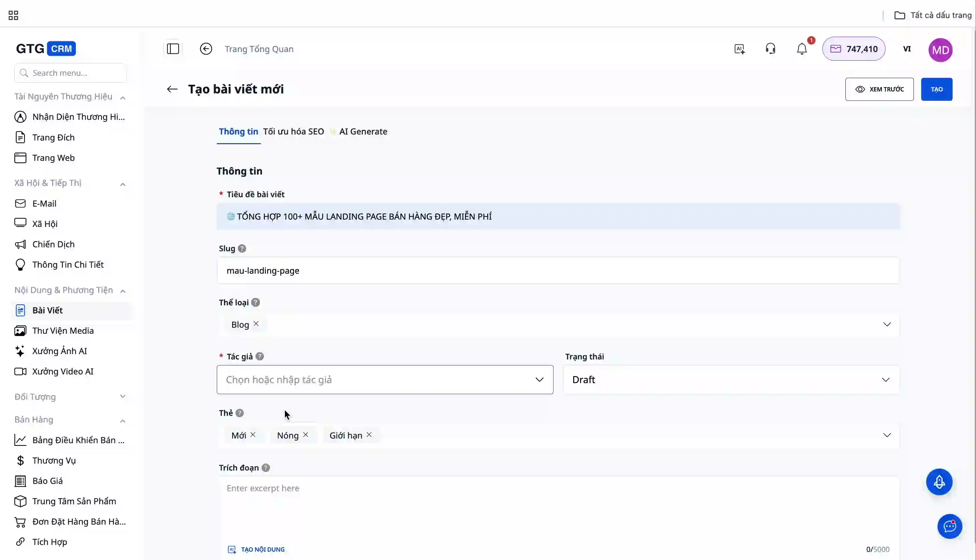976x560 pixels.
Task: Open the notifications bell
Action: (x=802, y=49)
